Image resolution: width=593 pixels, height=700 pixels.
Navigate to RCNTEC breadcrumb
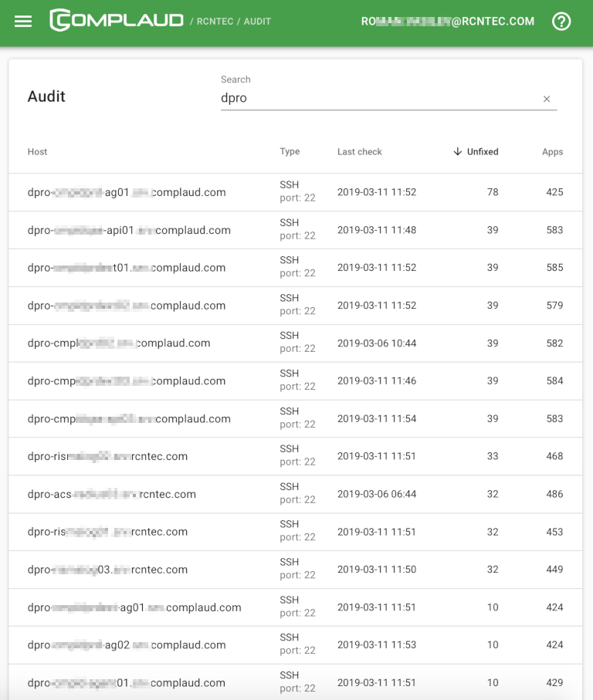click(214, 22)
